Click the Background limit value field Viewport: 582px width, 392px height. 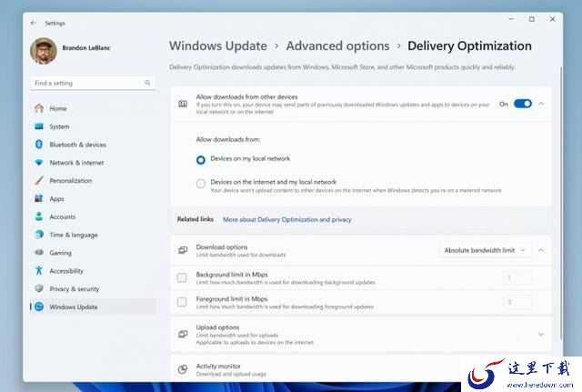[517, 277]
